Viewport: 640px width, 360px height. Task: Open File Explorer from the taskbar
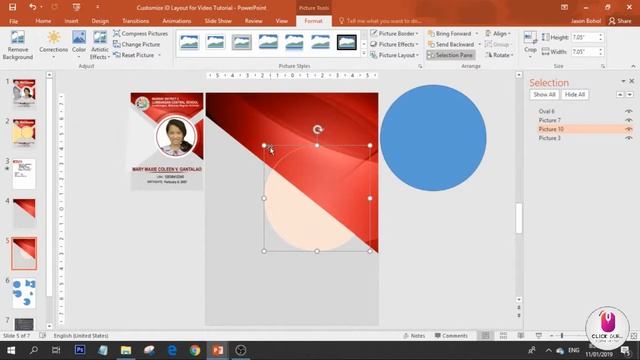126,350
